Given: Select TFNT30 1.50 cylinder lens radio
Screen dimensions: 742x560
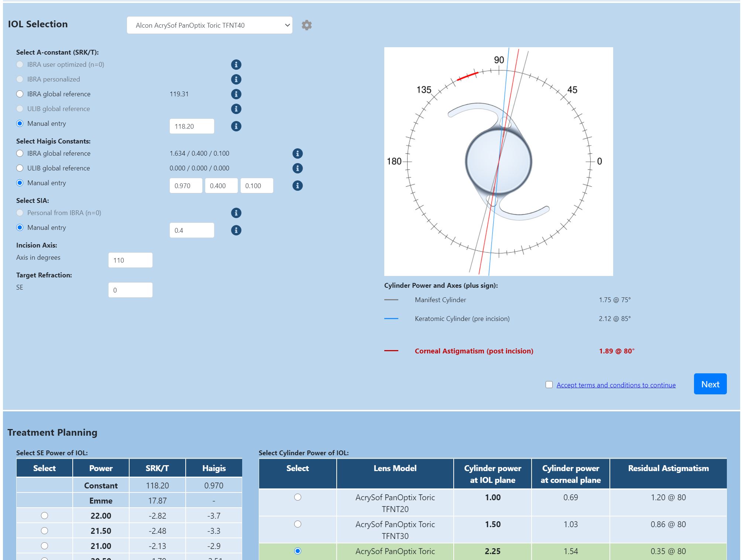Looking at the screenshot, I should point(298,524).
